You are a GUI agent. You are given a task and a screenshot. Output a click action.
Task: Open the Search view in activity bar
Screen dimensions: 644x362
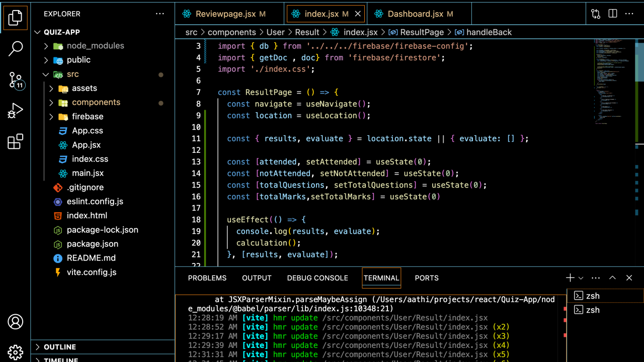(x=15, y=49)
